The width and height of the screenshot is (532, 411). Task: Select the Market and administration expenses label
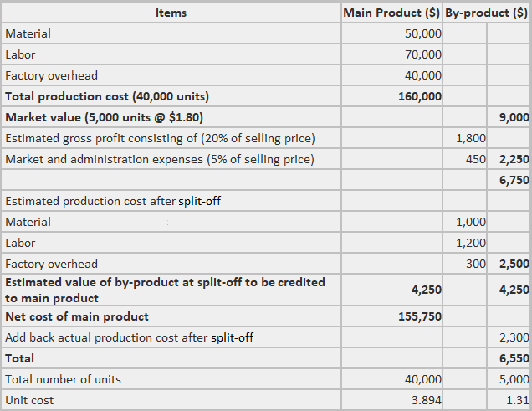pos(160,159)
